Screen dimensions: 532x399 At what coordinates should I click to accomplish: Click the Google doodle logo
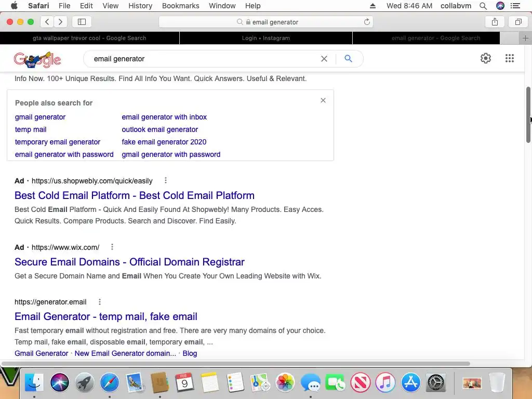pyautogui.click(x=37, y=60)
